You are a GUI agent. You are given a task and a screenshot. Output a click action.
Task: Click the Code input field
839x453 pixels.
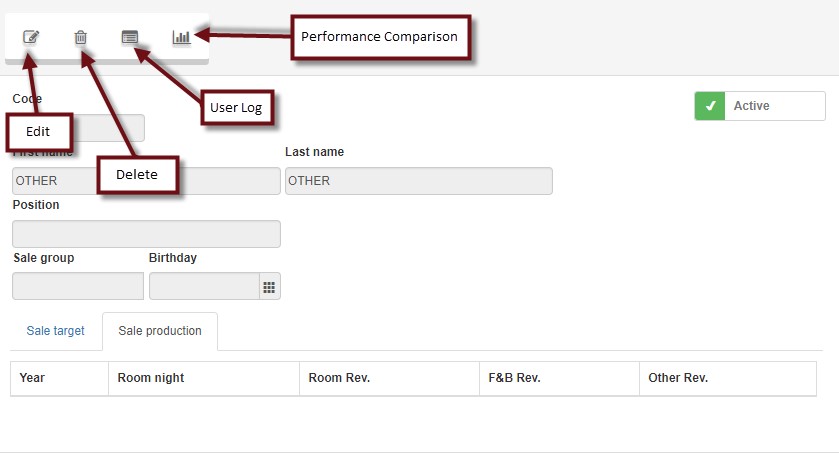click(108, 127)
